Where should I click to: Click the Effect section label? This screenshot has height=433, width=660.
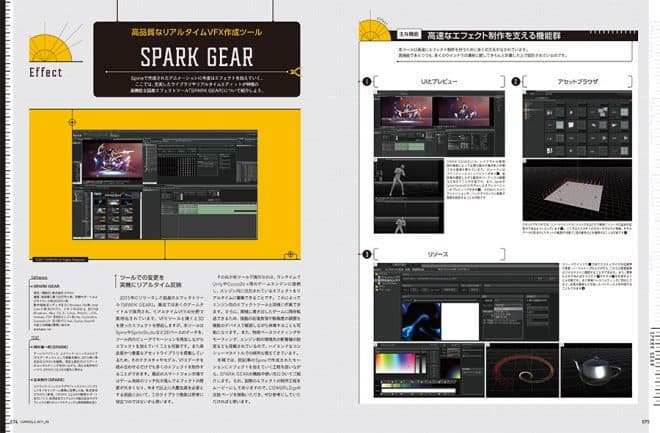pyautogui.click(x=45, y=72)
